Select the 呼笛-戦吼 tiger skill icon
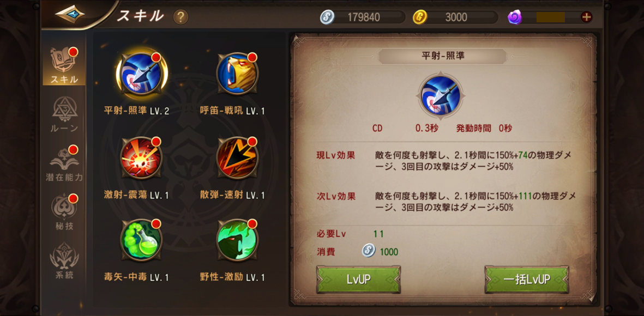The height and width of the screenshot is (316, 644). point(237,74)
